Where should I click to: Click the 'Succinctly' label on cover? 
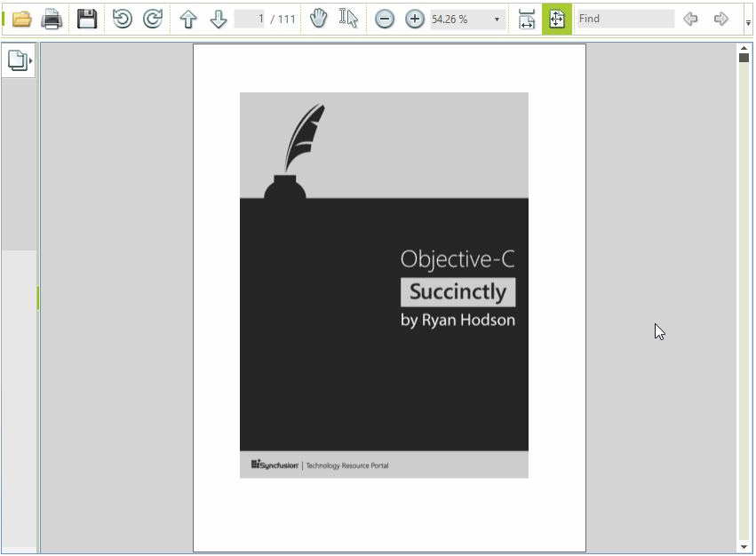(x=458, y=292)
